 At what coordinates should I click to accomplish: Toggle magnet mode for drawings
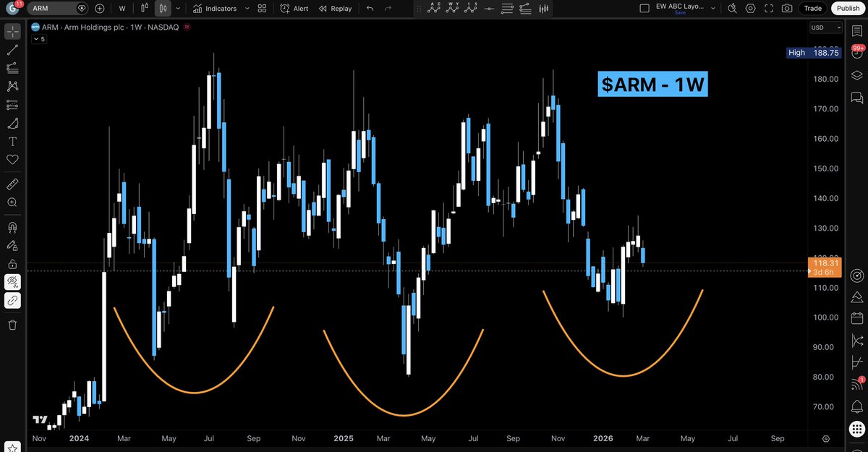pos(12,227)
